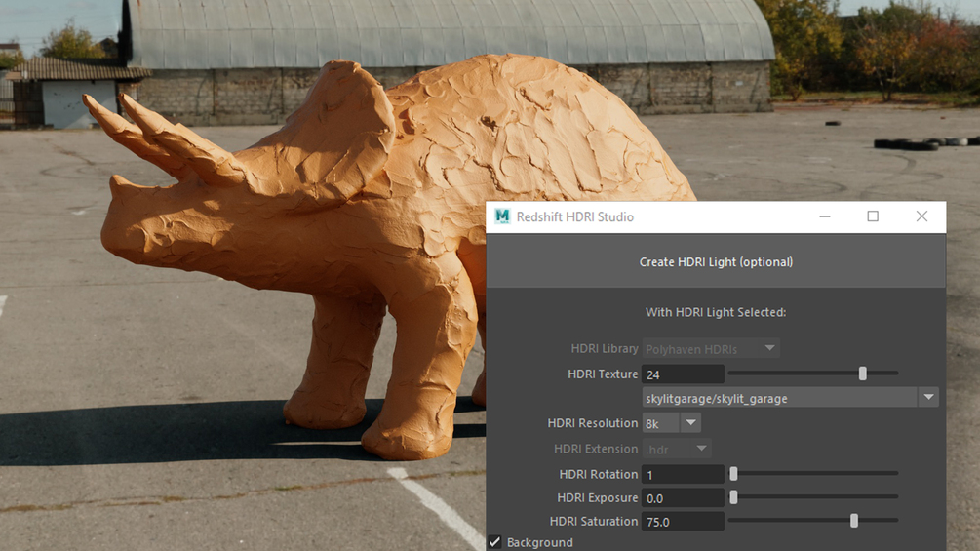Click the HDRI Exposure value field
Viewport: 980px width, 551px height.
[683, 498]
